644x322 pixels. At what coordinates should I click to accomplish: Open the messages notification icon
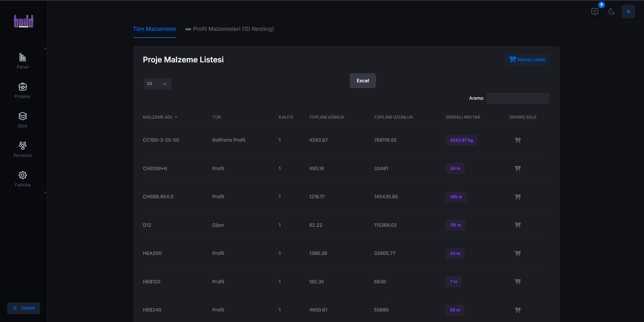point(595,12)
